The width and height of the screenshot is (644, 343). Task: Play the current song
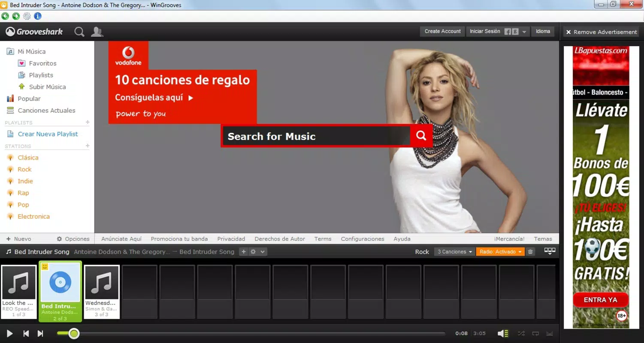click(9, 333)
